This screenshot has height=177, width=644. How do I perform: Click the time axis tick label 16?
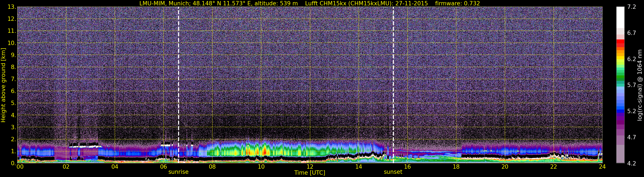click(x=407, y=167)
